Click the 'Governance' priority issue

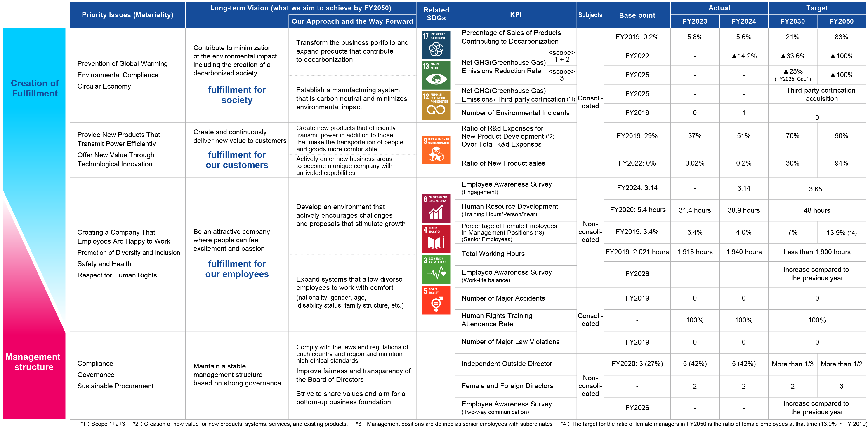click(96, 375)
